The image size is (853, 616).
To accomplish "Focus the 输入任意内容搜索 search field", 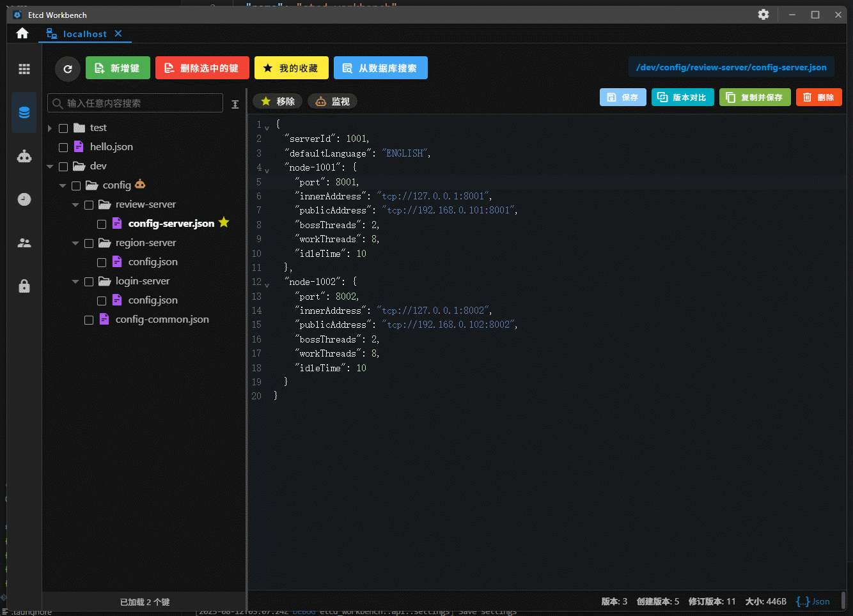I will 136,103.
